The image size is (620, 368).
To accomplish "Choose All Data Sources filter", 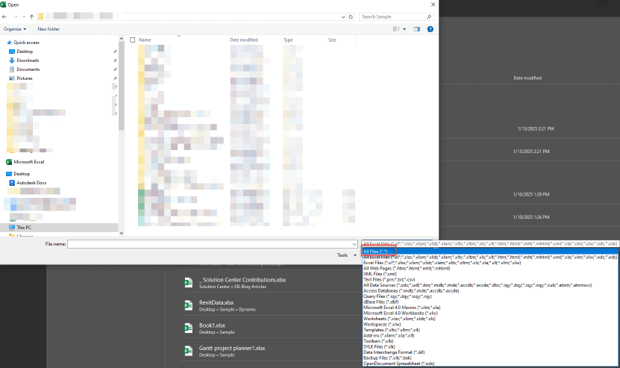I will (490, 285).
